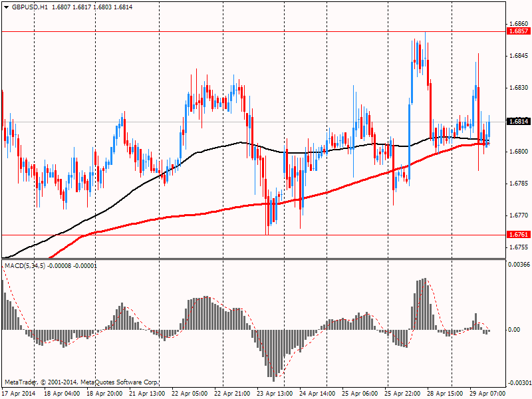Viewport: 532px width, 399px height.
Task: Click the 1.6785 value on price scale
Action: click(x=517, y=184)
